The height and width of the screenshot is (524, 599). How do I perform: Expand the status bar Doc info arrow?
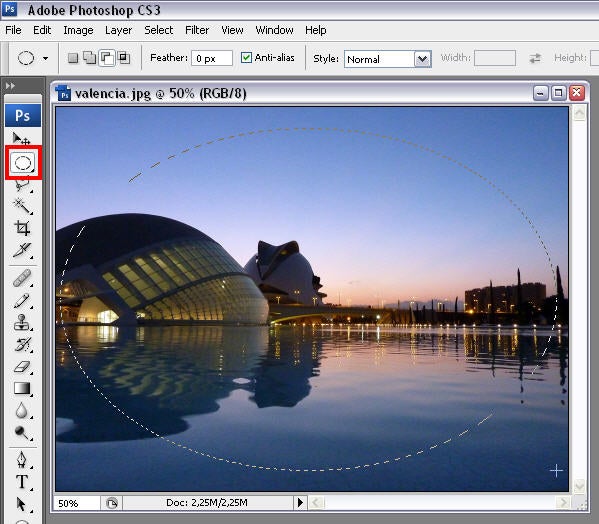coord(300,503)
